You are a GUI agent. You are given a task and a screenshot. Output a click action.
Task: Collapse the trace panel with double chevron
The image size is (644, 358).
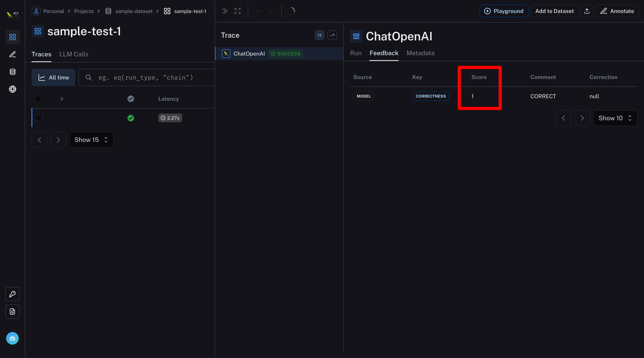click(225, 11)
